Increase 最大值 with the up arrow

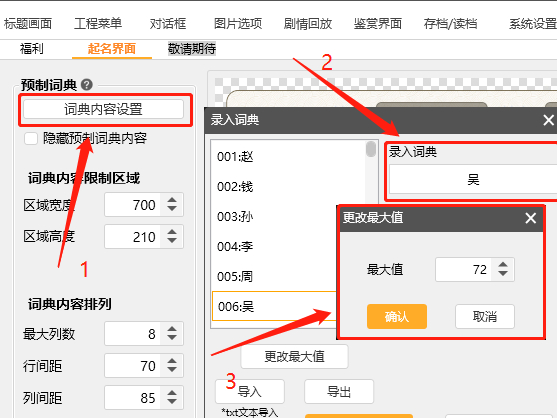[503, 265]
